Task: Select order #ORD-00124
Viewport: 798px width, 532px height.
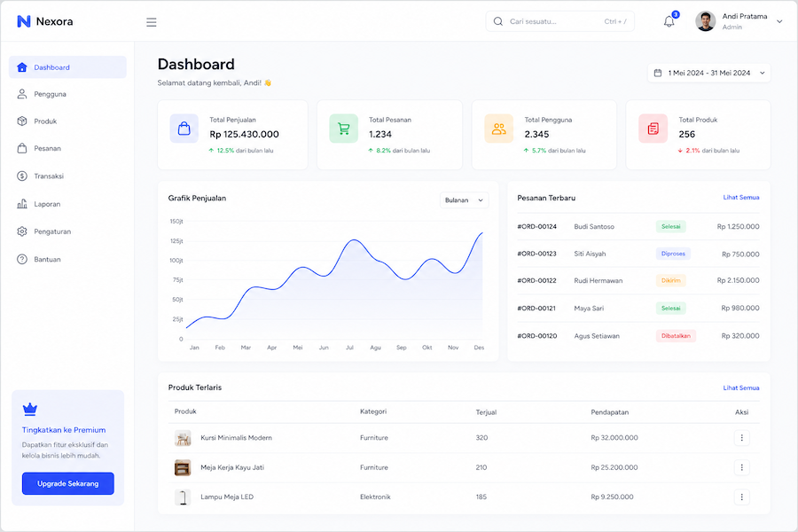Action: pyautogui.click(x=537, y=227)
